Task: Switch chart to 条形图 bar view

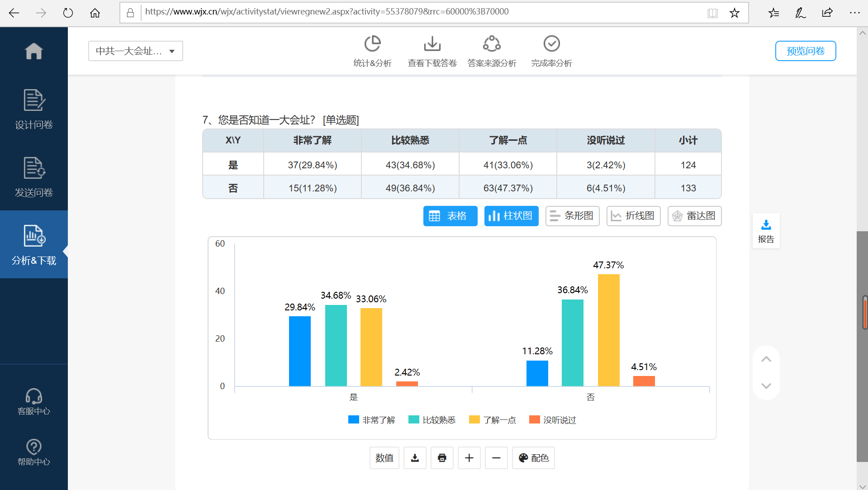Action: click(572, 216)
